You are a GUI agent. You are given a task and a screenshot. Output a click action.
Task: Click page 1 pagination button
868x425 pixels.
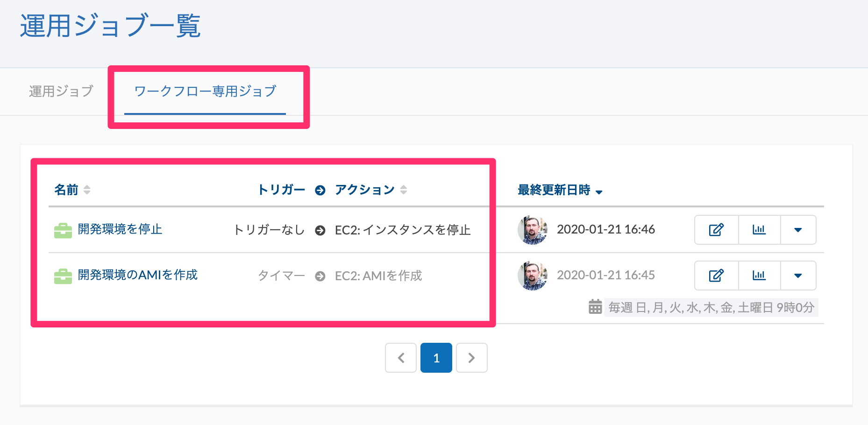[436, 358]
